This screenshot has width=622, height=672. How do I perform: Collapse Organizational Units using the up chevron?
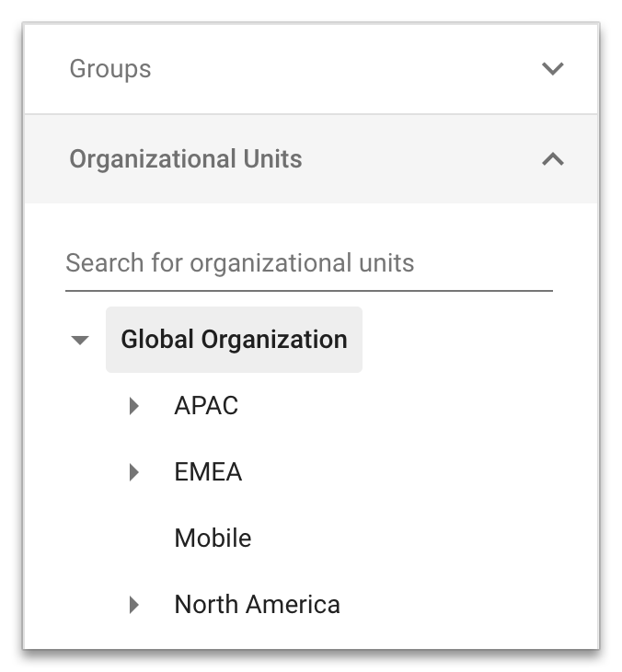[x=552, y=159]
